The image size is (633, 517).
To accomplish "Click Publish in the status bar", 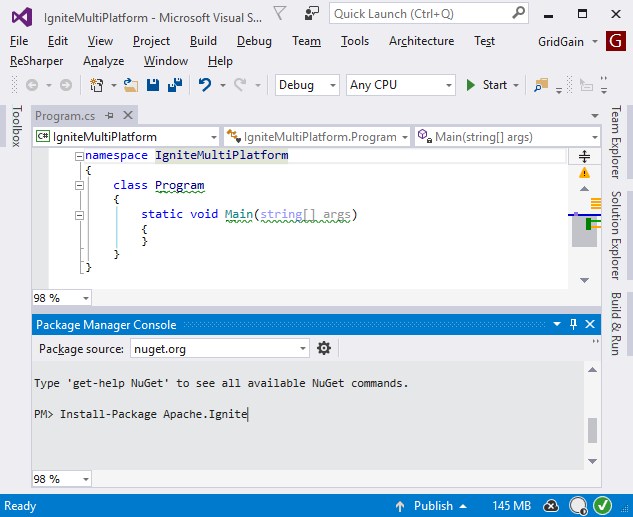I will (x=433, y=506).
